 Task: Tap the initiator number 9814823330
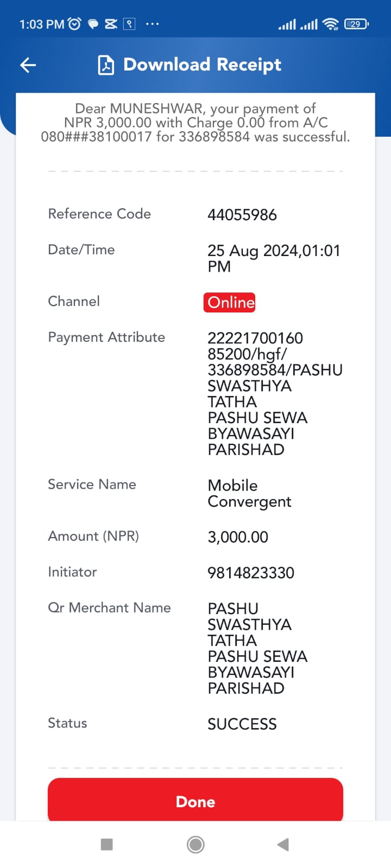(x=251, y=573)
